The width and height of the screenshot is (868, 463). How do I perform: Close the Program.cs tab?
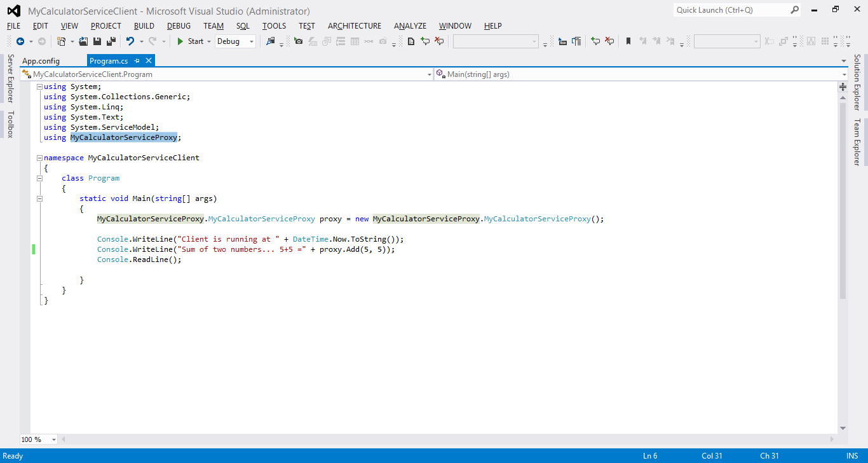point(149,60)
